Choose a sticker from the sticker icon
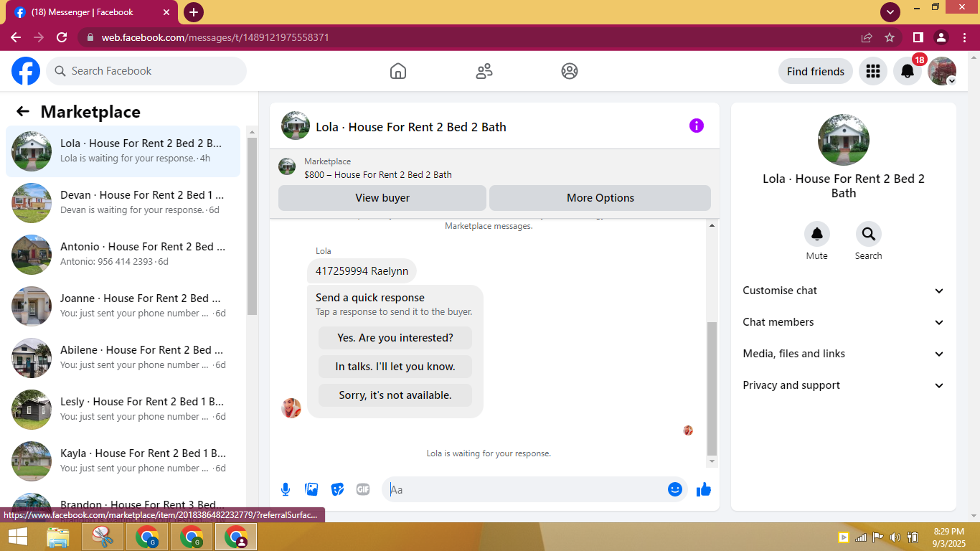 (337, 489)
